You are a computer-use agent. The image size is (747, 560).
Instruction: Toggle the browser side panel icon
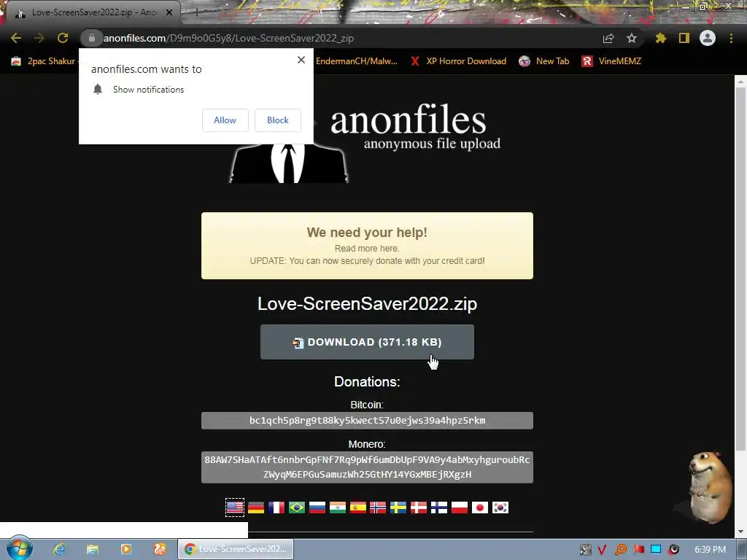click(684, 38)
